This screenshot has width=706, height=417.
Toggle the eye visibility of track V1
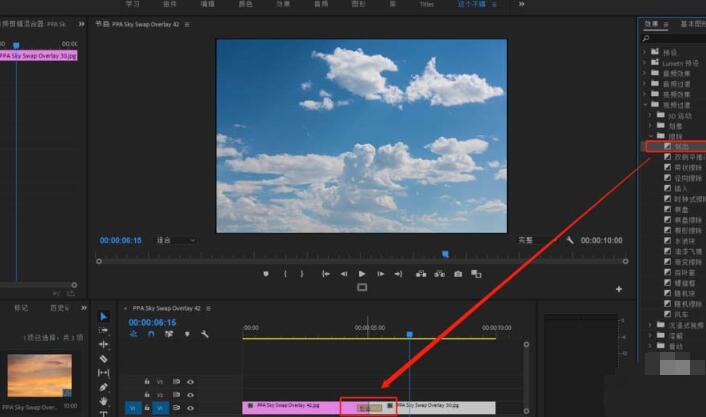pos(190,407)
